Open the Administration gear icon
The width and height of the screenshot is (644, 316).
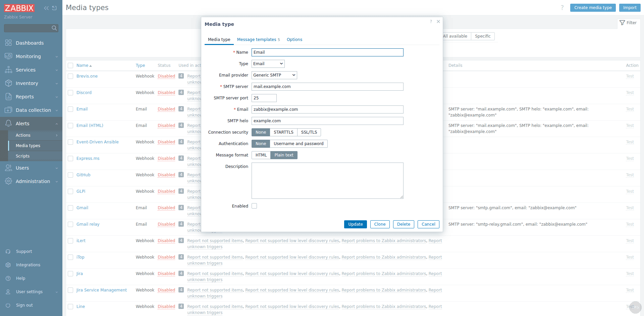(x=9, y=181)
